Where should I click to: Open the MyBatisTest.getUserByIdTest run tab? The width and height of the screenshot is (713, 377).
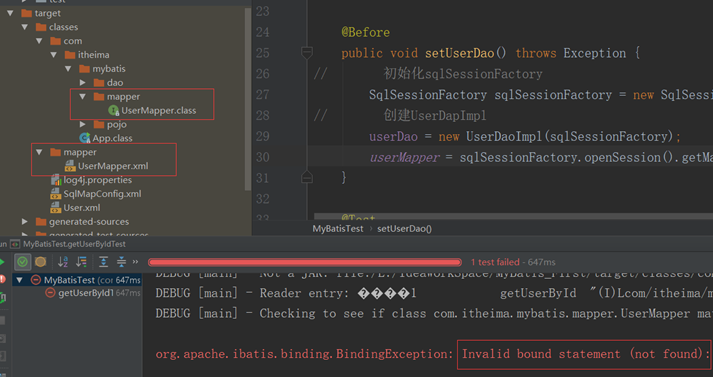tap(74, 244)
